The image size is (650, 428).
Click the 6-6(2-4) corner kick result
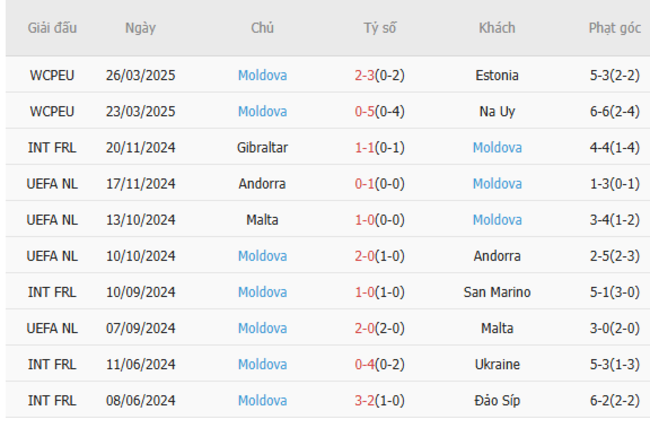point(615,111)
